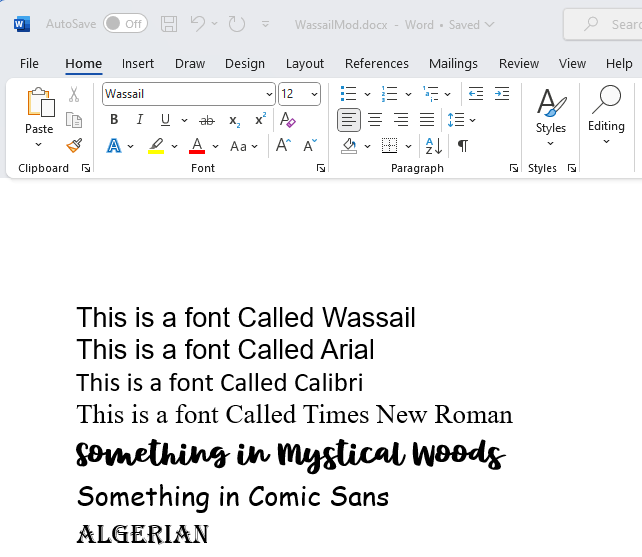This screenshot has height=557, width=642.
Task: Click the Cut scissors icon
Action: click(x=74, y=95)
